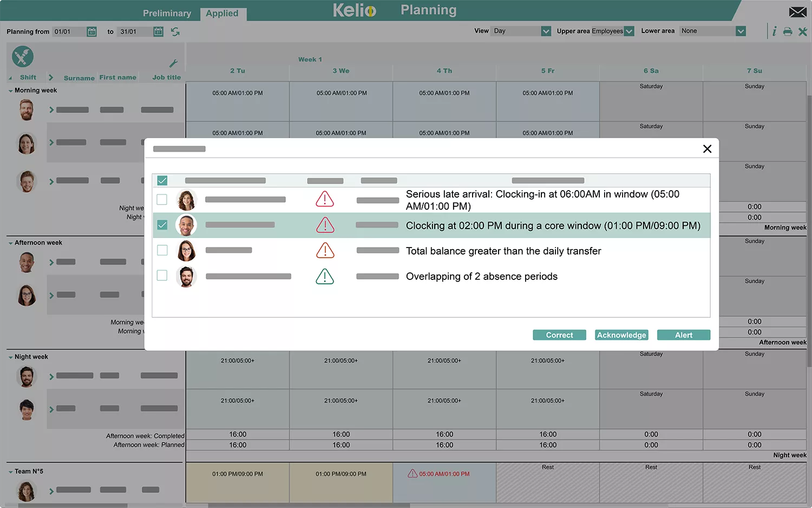Screen dimensions: 812x508
Task: Click the refresh planning icon
Action: tap(174, 32)
